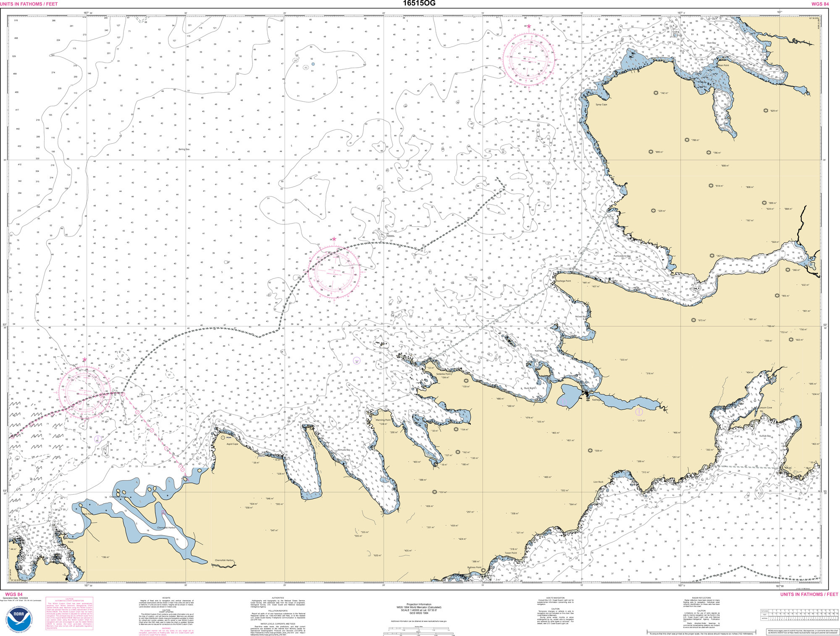Viewport: 840px width, 636px height.
Task: Click the peak symbol beside 329 m
Action: coord(653,210)
